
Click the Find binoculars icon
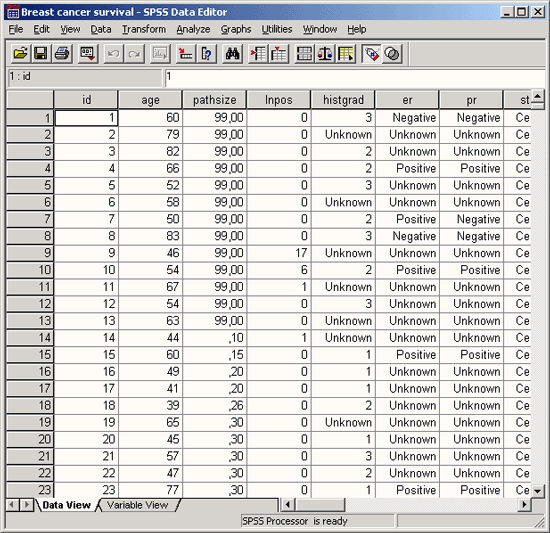pyautogui.click(x=232, y=54)
